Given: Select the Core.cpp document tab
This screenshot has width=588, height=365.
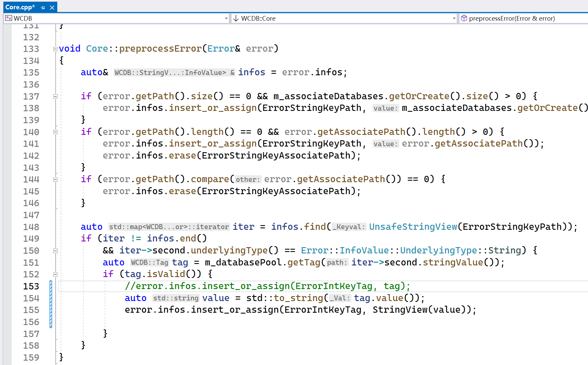Looking at the screenshot, I should (x=20, y=7).
